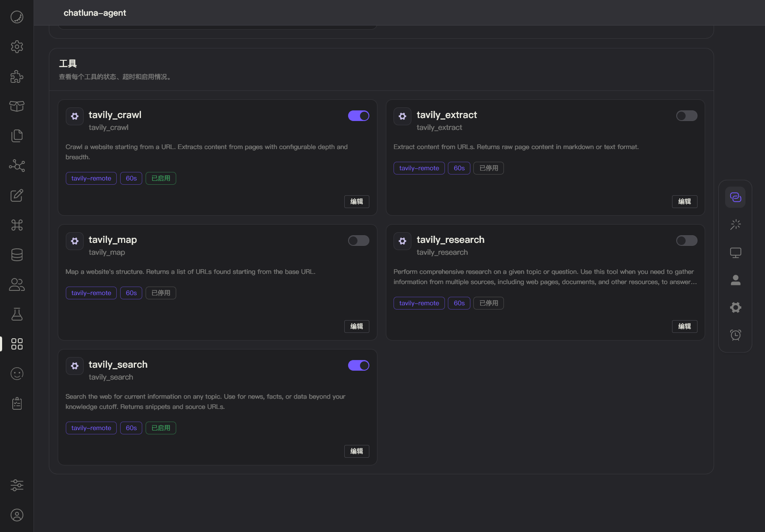Open the database cylinder icon
This screenshot has height=532, width=765.
[17, 255]
